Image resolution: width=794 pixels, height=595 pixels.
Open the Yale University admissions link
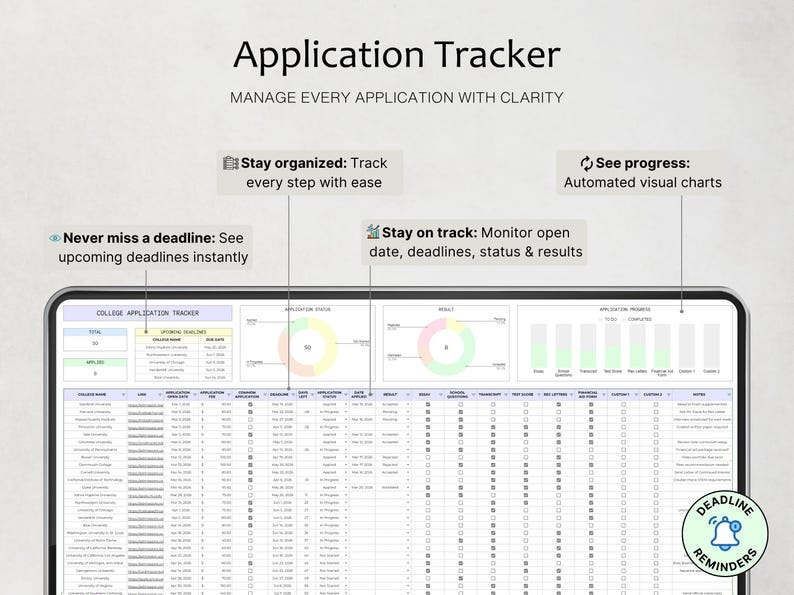(146, 434)
